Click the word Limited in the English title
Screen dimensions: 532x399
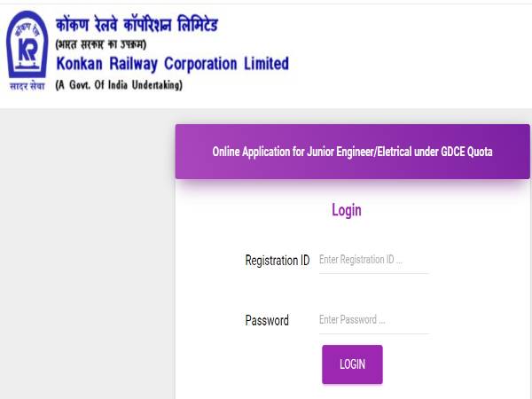[266, 64]
